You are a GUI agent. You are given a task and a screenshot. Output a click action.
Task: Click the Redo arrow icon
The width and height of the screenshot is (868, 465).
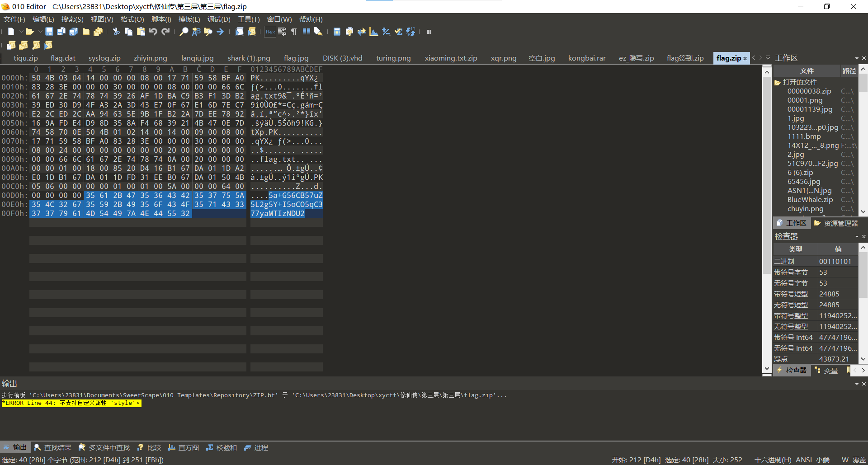coord(165,32)
